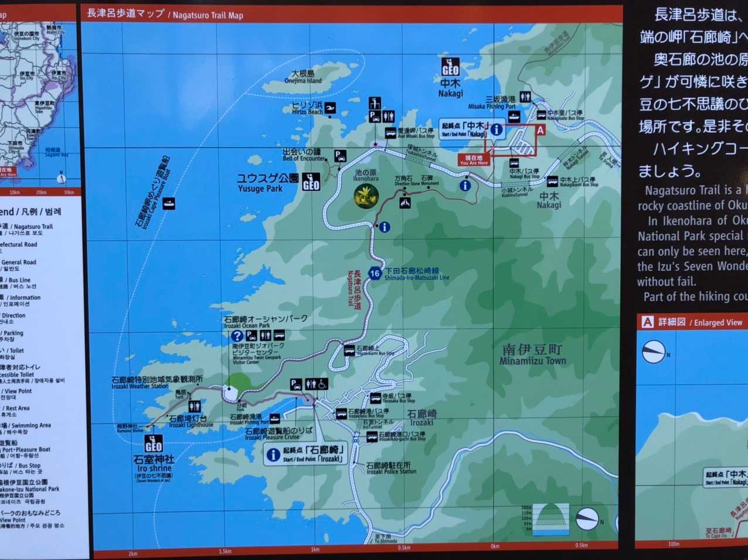The height and width of the screenshot is (560, 748).
Task: Select the question mark icon at Irozaki Ocean Park
Action: (x=237, y=336)
